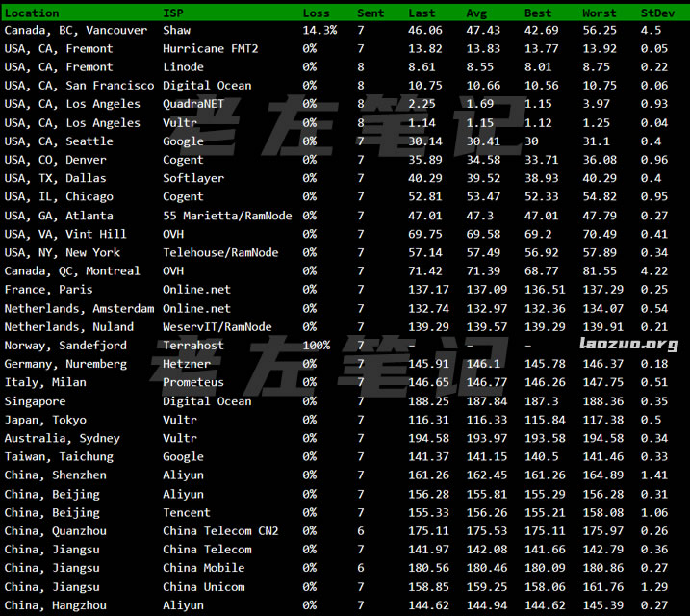Image resolution: width=690 pixels, height=616 pixels.
Task: Select the China Unicom ISP entry
Action: click(x=203, y=587)
